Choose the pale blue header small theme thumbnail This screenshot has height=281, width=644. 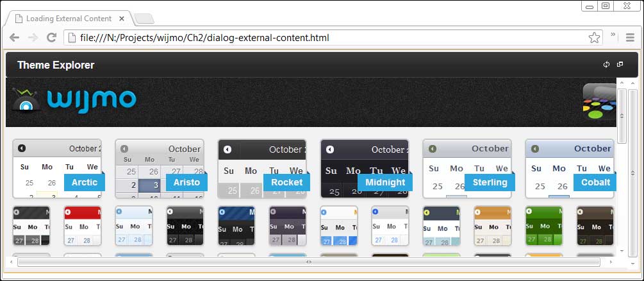tap(134, 226)
